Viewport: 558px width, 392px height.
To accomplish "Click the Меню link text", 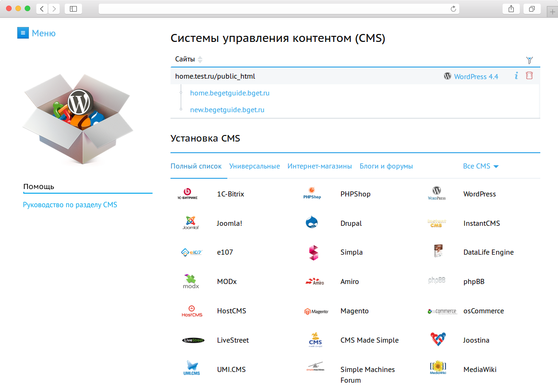I will click(44, 33).
